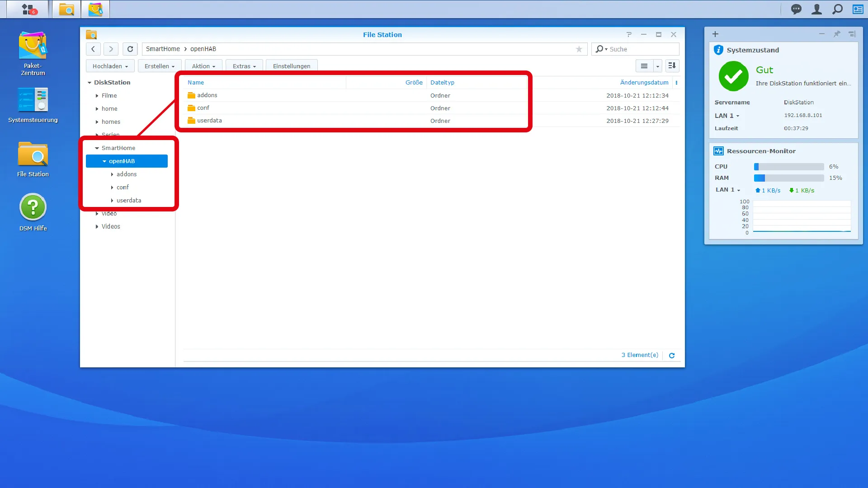This screenshot has width=868, height=488.
Task: Refresh the element count in the status bar
Action: click(x=672, y=356)
